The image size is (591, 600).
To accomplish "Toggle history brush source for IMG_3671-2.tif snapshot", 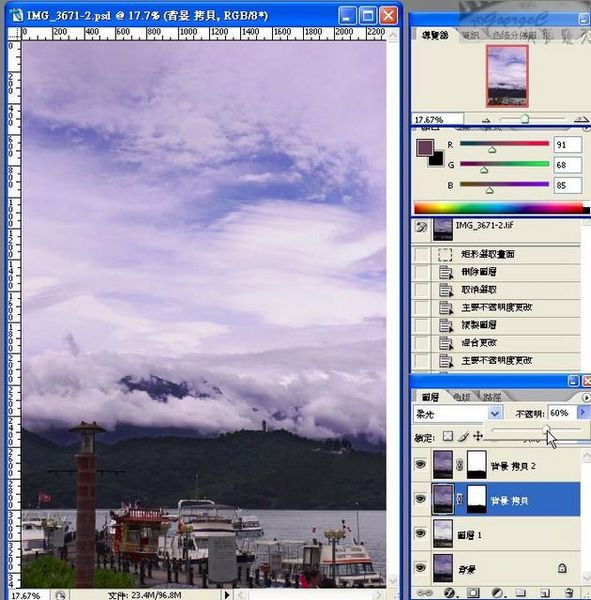I will (x=421, y=227).
